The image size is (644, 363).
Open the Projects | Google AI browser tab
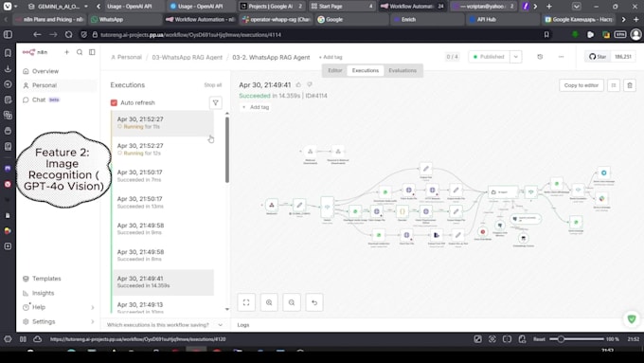273,7
